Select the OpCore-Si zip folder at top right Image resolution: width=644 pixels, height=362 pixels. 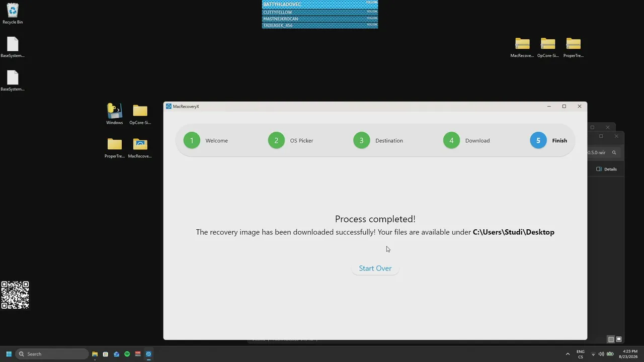[x=548, y=48]
